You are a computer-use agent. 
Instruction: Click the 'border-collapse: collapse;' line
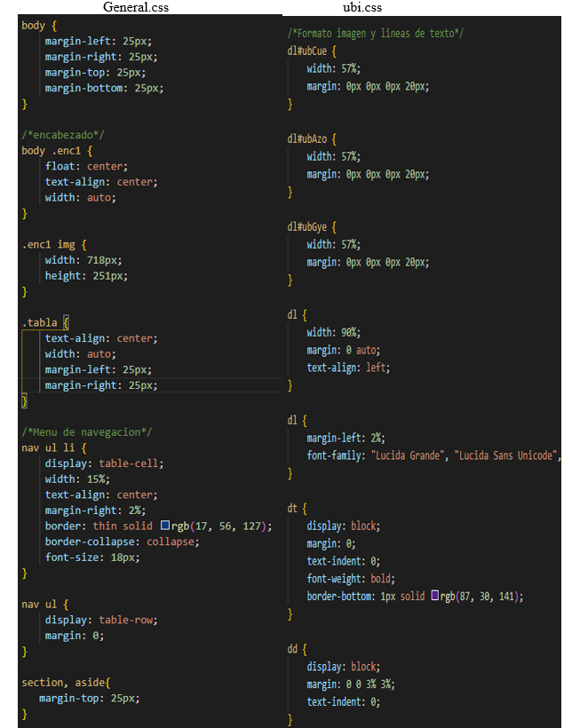(123, 542)
